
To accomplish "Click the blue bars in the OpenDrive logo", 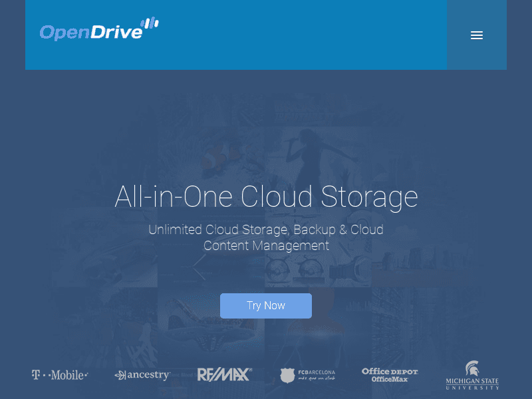I will pyautogui.click(x=150, y=22).
